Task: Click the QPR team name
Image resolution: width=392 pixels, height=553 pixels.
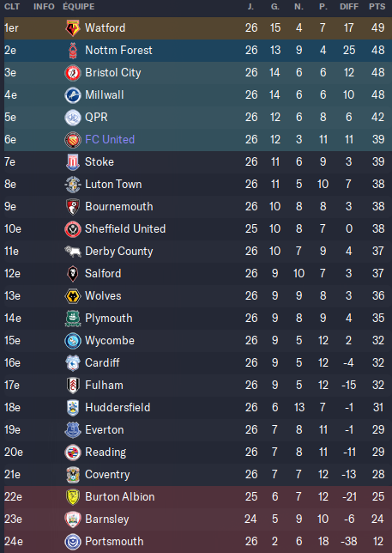Action: pos(96,117)
